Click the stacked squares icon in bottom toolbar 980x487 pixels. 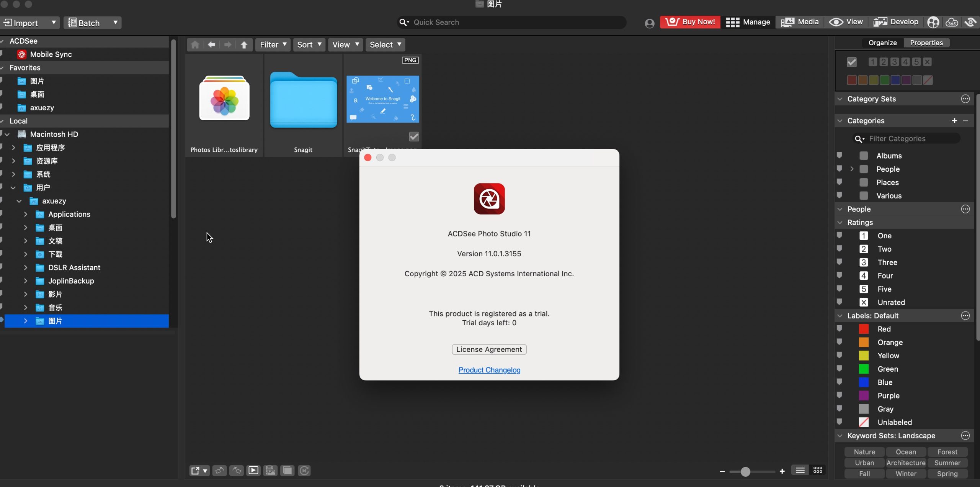(x=287, y=471)
